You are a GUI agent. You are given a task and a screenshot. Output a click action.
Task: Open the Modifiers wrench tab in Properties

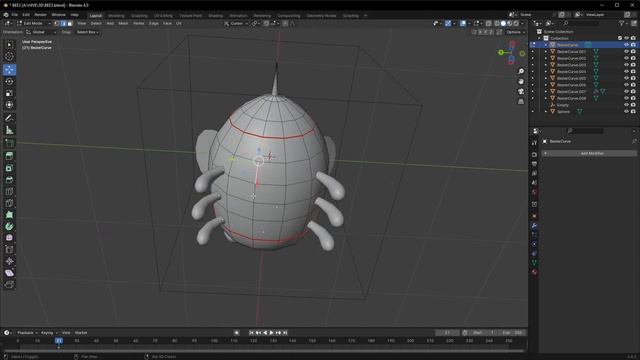(x=534, y=226)
